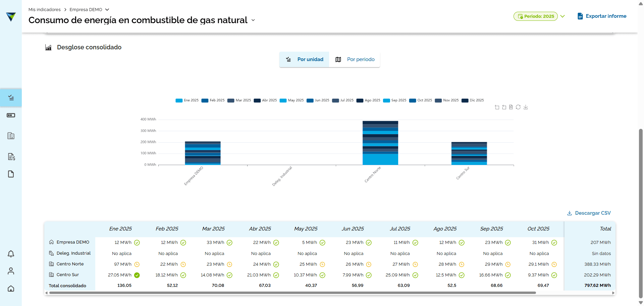
Task: Click the table's horizontal scrollbar
Action: pos(292,293)
